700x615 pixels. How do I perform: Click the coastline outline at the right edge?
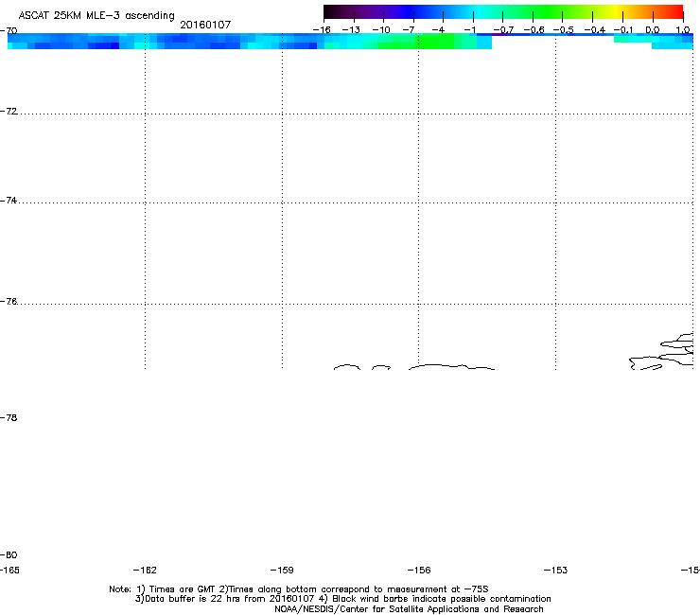tap(663, 353)
